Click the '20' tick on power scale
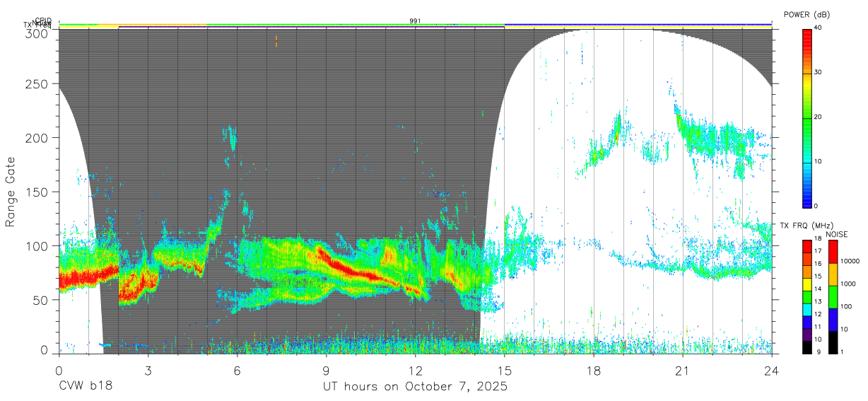Screen dimensions: 868x401 819,117
